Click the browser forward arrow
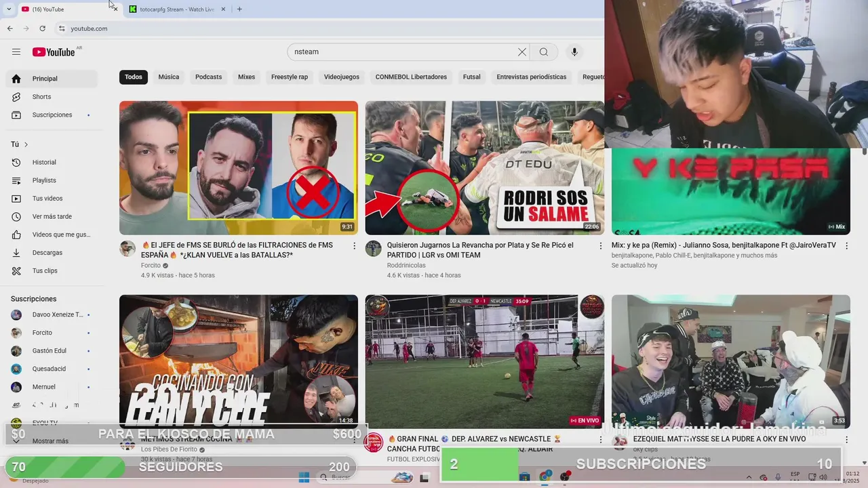This screenshot has width=868, height=488. tap(26, 28)
